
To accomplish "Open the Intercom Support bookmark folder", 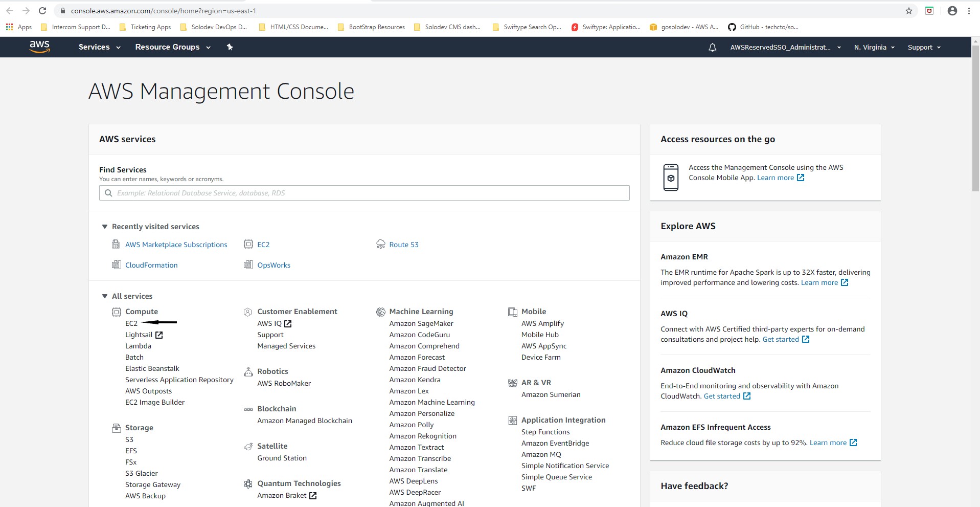I will (x=75, y=27).
